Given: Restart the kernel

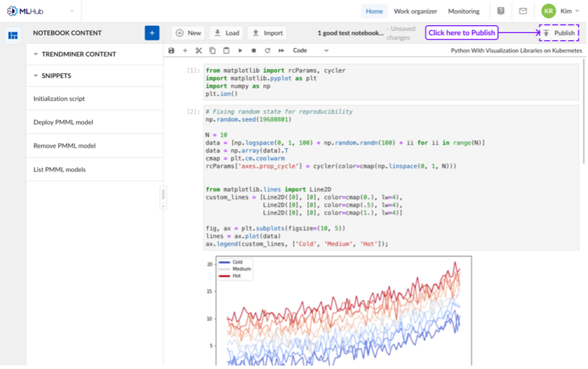Looking at the screenshot, I should [267, 51].
